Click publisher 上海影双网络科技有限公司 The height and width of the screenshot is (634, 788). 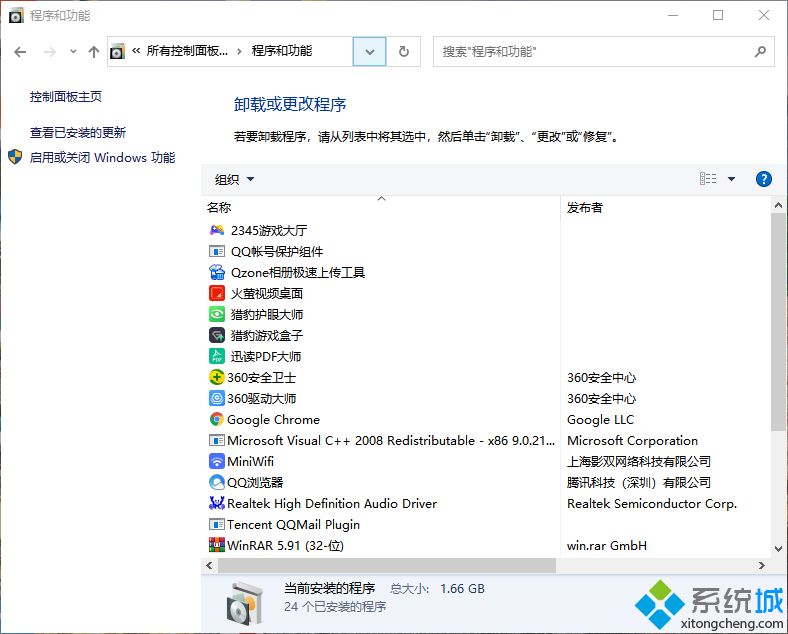click(x=639, y=461)
